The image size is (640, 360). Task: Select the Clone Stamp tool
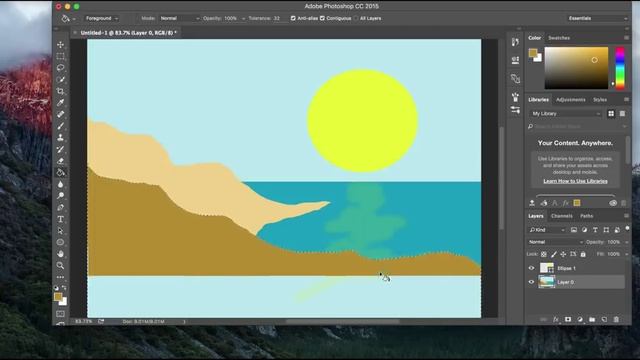coord(60,138)
